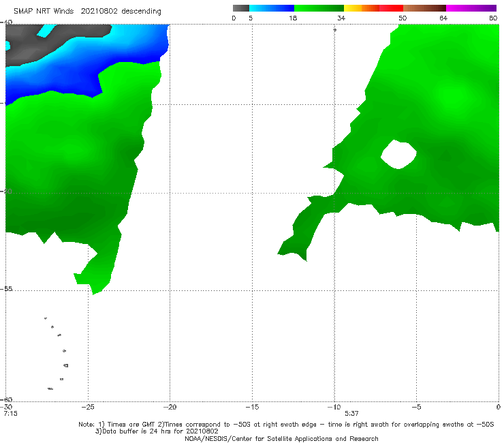Viewport: 504px width, 443px height.
Task: Click the longitude label '-25'
Action: (88, 407)
